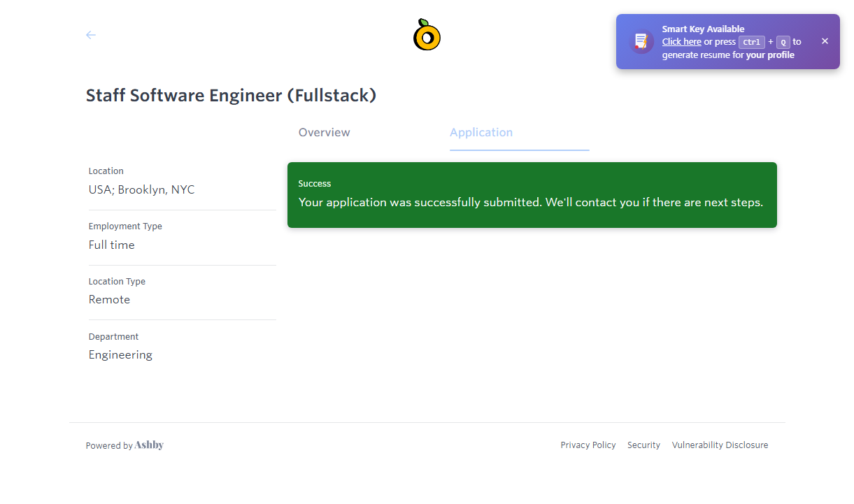Click the back arrow icon
Screen dimensions: 854x504
[91, 35]
